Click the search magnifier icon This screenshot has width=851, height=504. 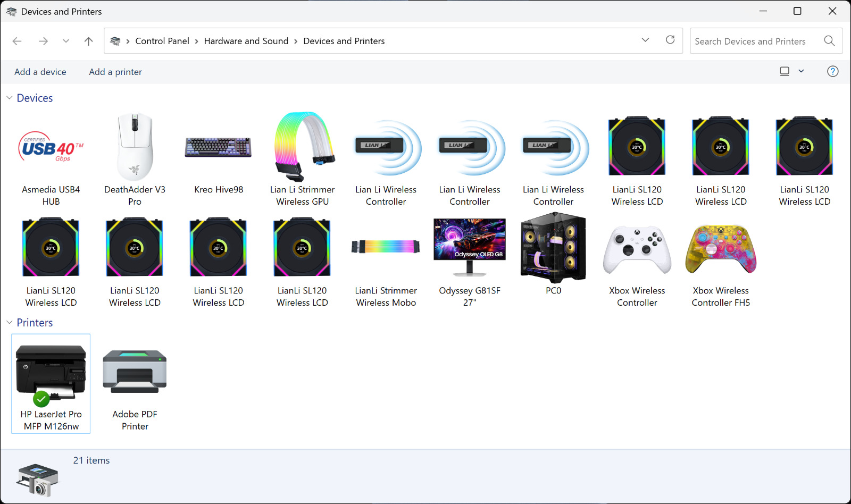click(x=829, y=41)
